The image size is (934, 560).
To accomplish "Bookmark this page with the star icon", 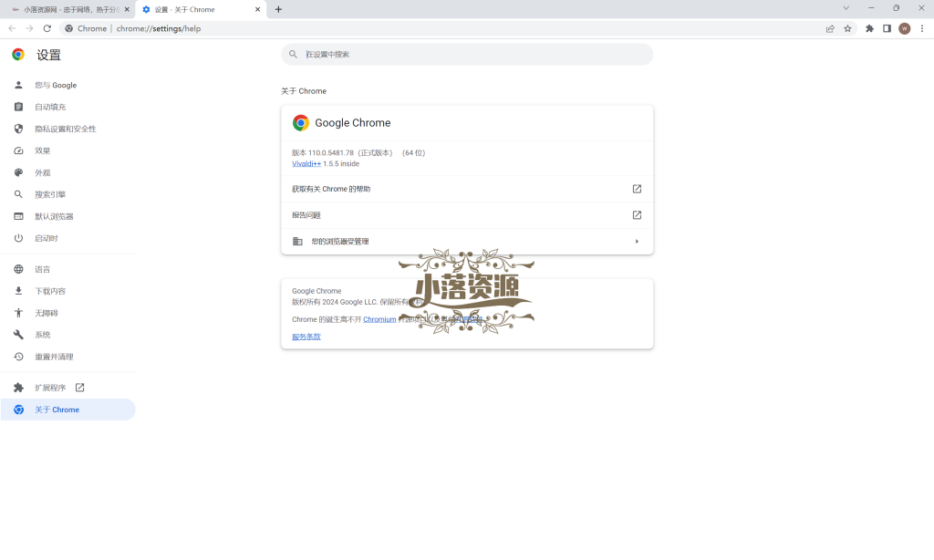I will coord(847,28).
